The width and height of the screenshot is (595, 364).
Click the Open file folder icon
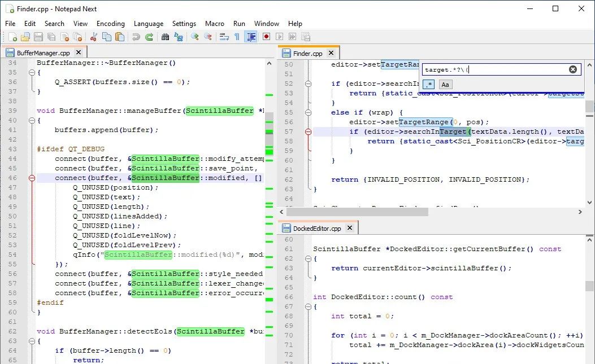click(25, 37)
